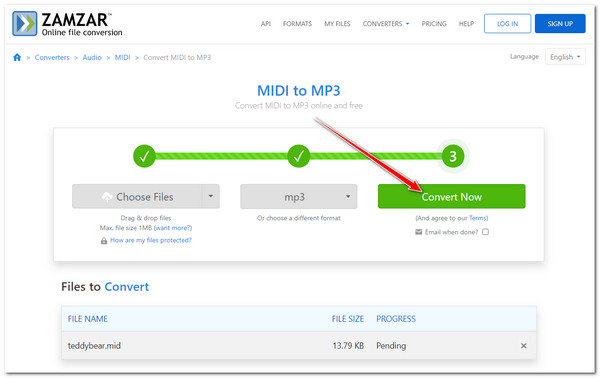Open the 'want more?' link
The image size is (600, 378).
coord(173,228)
